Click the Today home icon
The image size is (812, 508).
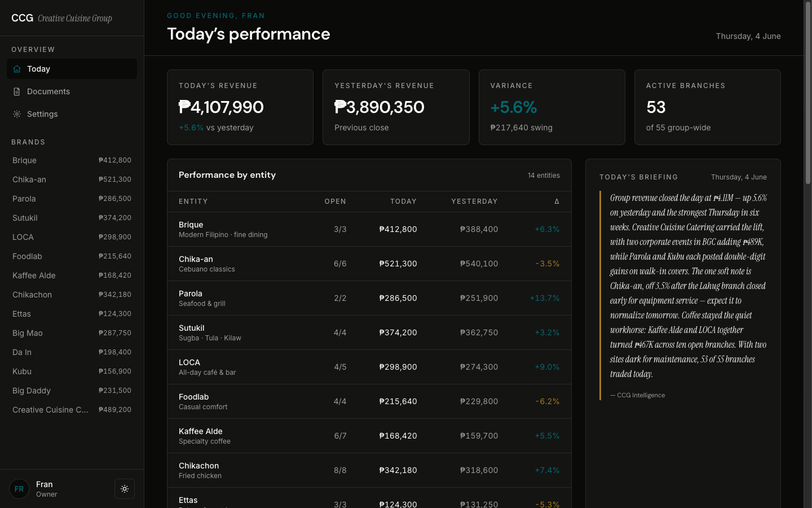(17, 69)
